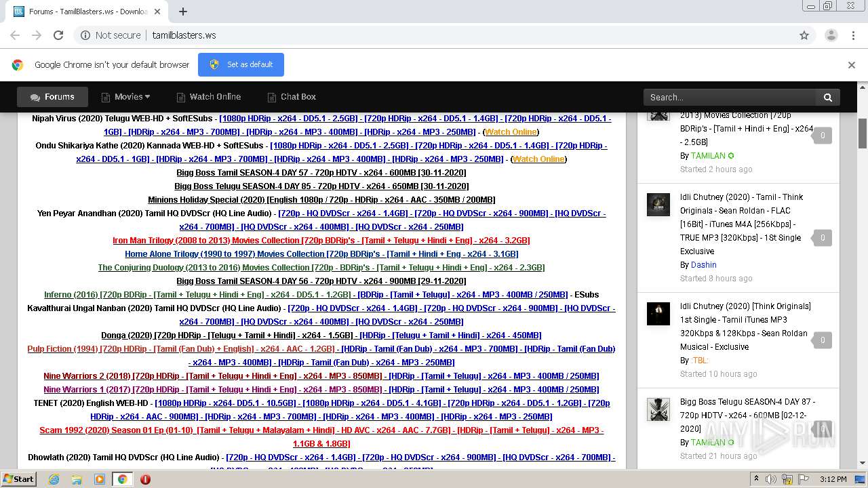Open Nine Warriors 1 (2017) link
The image size is (868, 488).
point(214,390)
